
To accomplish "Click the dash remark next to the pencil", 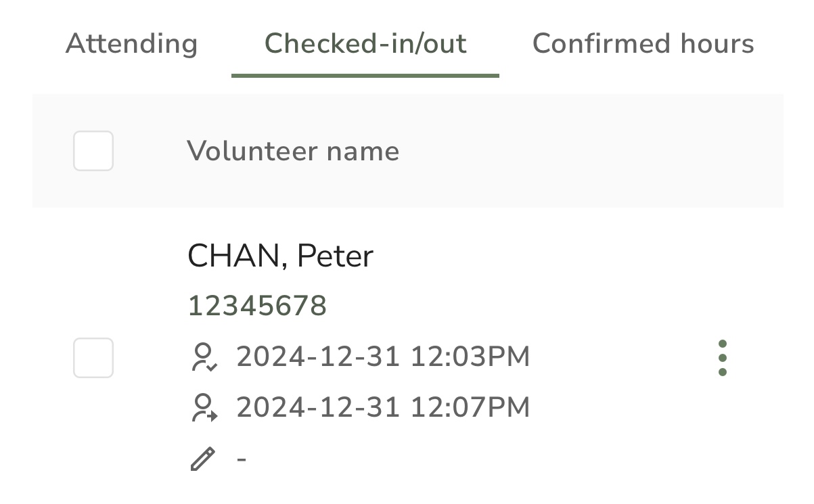I will click(x=242, y=459).
